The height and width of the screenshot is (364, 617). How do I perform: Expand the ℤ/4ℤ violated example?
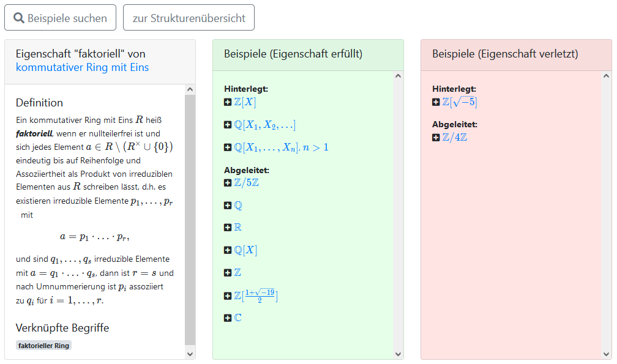(x=436, y=138)
